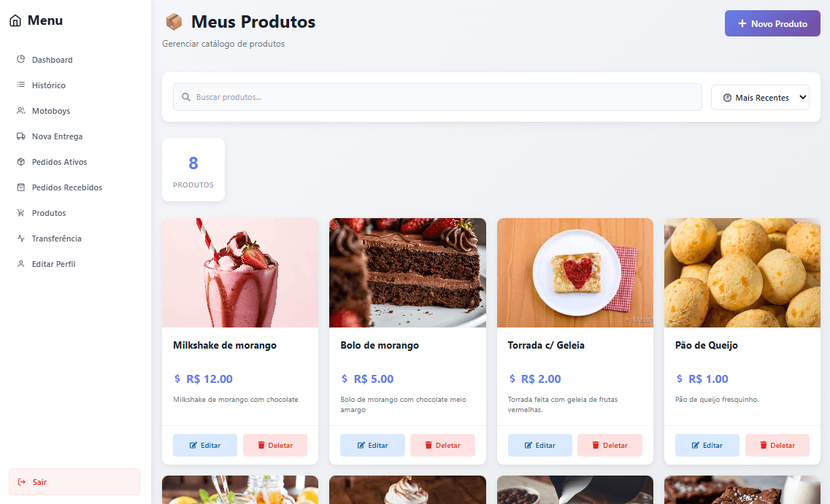Click the Bolo de morango product image
Image resolution: width=830 pixels, height=504 pixels.
coord(407,271)
